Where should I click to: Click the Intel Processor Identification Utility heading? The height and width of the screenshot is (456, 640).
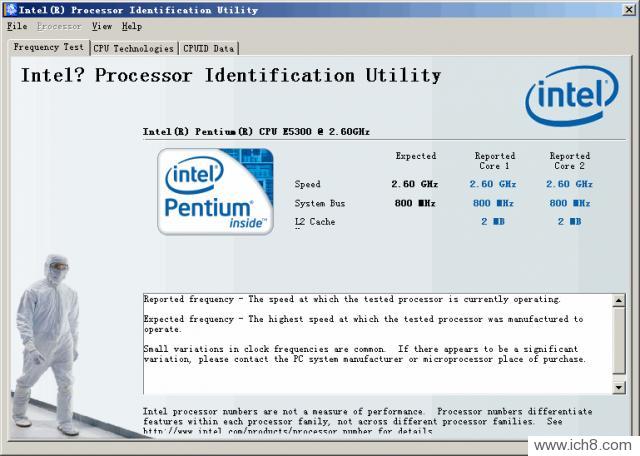coord(231,76)
